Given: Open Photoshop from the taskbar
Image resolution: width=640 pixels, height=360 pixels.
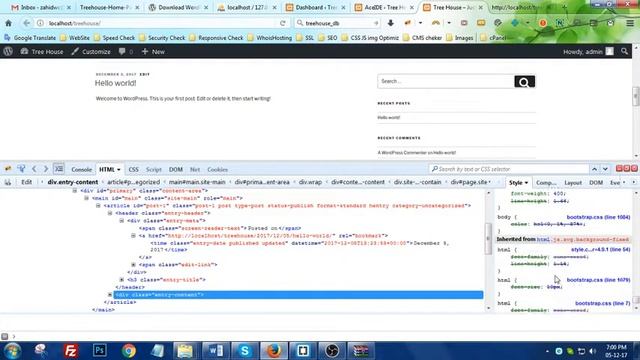Looking at the screenshot, I should pyautogui.click(x=100, y=351).
